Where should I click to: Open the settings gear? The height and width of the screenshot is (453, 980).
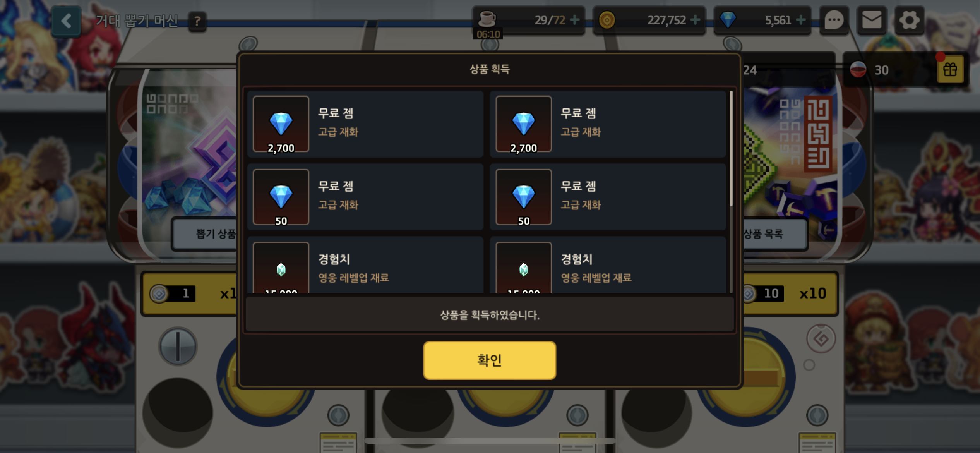point(909,20)
